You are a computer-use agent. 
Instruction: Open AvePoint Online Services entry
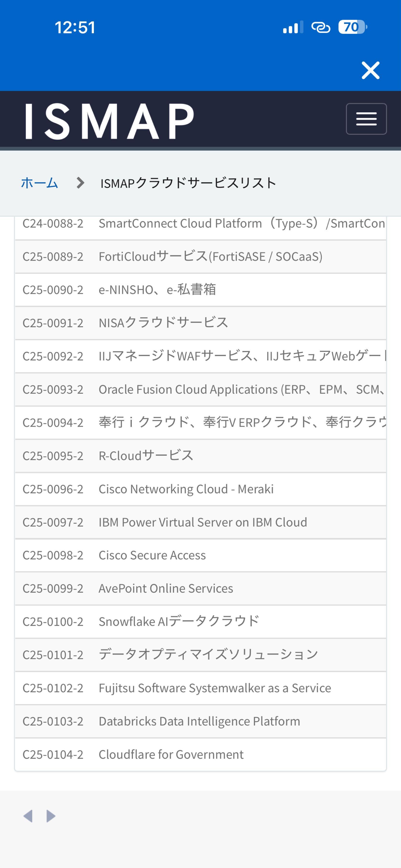(x=166, y=588)
